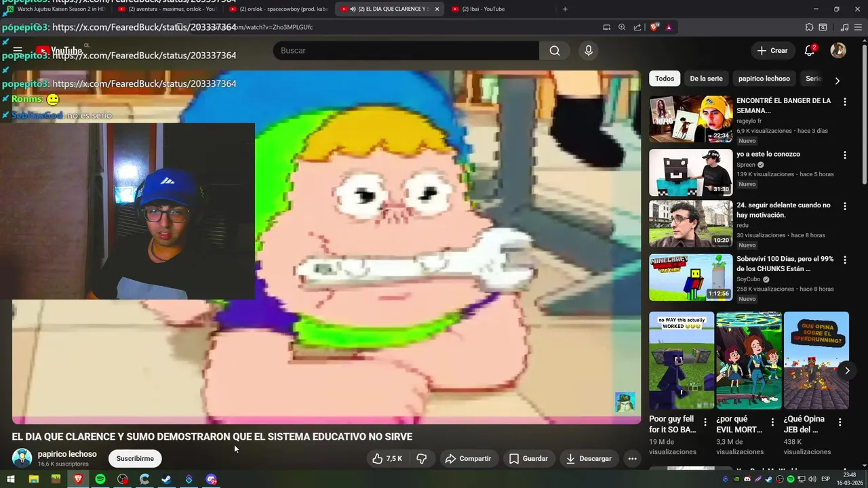The image size is (868, 488).
Task: Open options for 'yo a este lo conozco'
Action: (x=844, y=155)
